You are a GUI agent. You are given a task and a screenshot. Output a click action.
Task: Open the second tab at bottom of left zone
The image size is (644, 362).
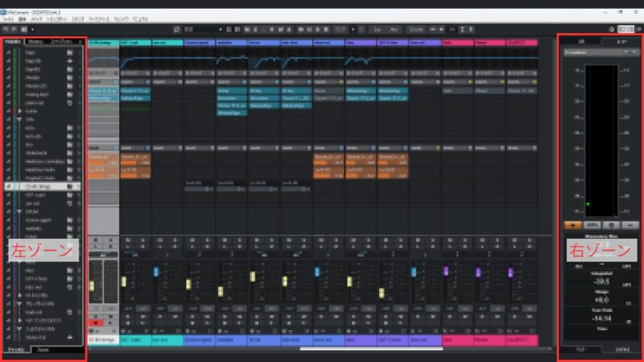click(x=43, y=350)
